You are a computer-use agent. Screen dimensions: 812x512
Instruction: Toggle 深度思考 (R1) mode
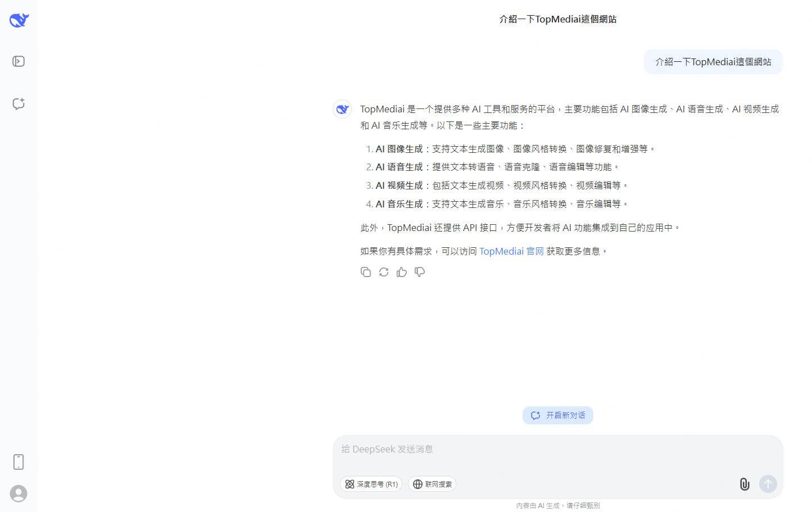click(371, 484)
